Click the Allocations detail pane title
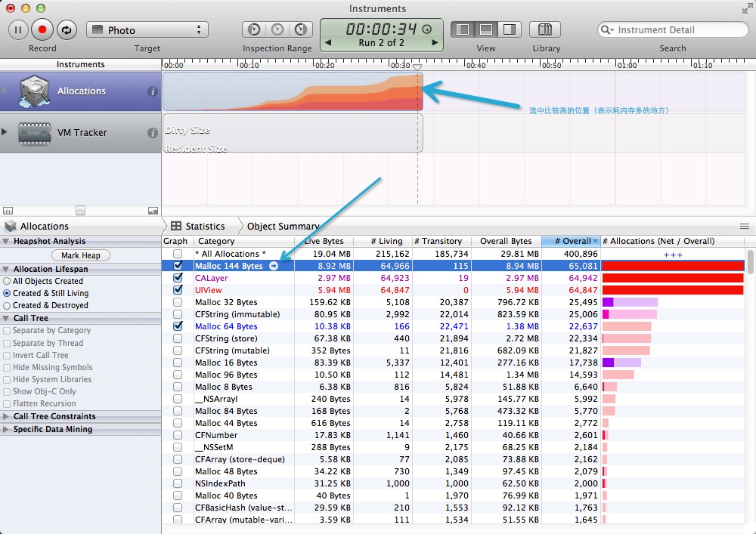Viewport: 756px width, 534px height. click(45, 227)
